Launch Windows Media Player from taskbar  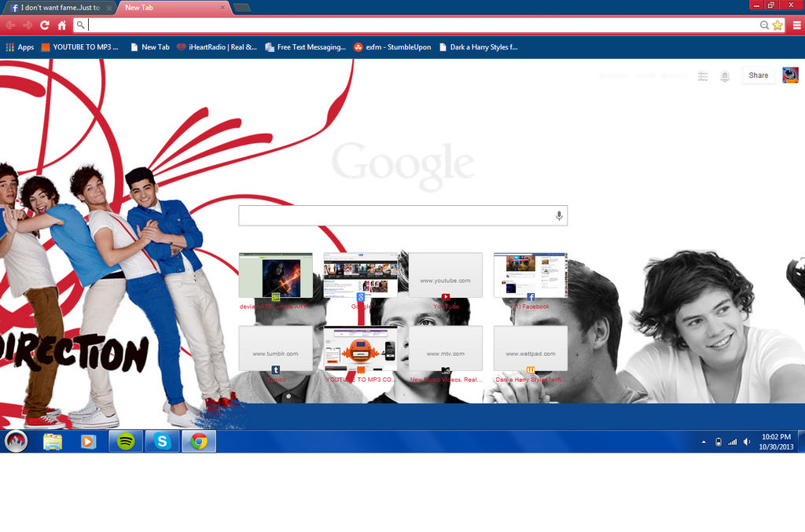pyautogui.click(x=88, y=441)
